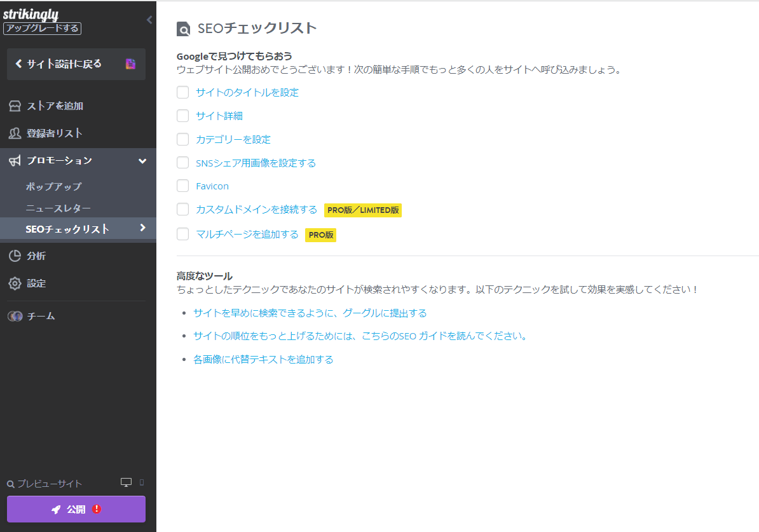Open the チーム team icon

click(x=15, y=316)
